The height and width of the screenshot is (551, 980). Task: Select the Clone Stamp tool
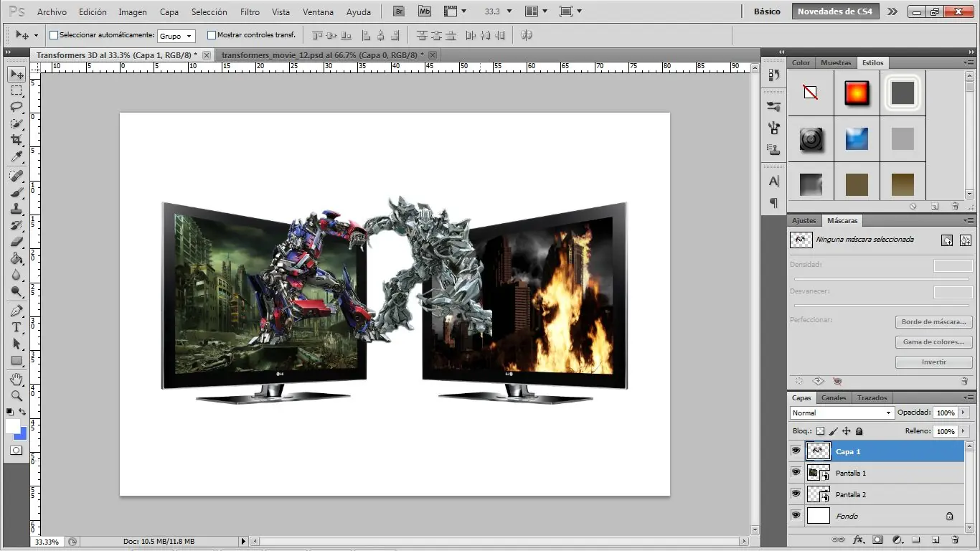(17, 209)
